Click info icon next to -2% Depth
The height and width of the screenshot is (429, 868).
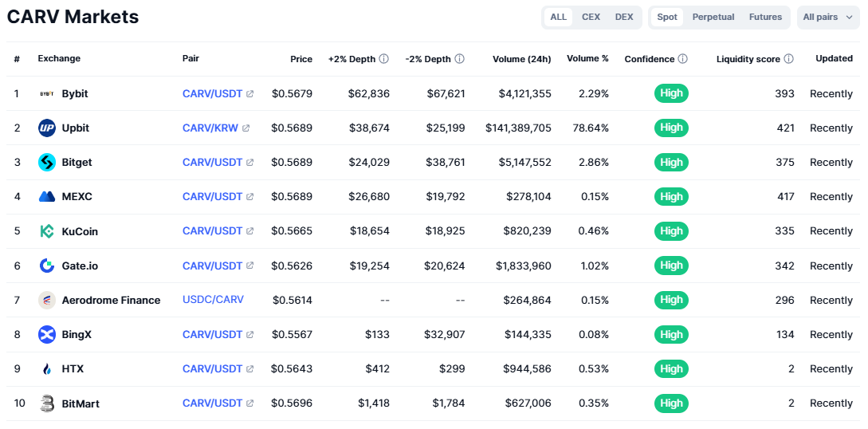pos(459,59)
